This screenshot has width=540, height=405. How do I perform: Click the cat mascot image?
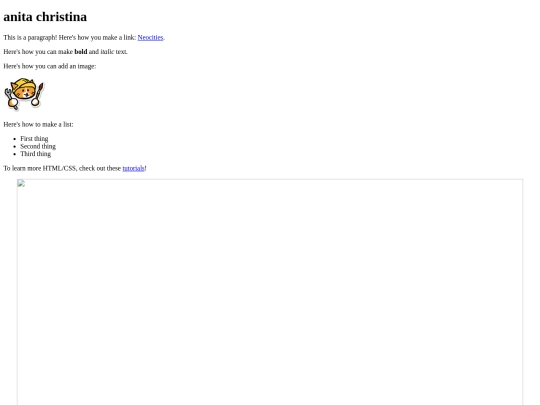[24, 94]
